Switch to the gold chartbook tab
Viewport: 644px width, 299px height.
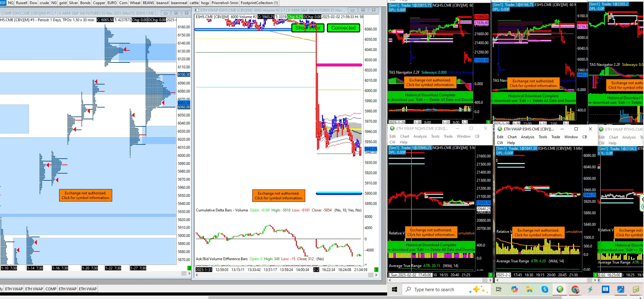63,3
